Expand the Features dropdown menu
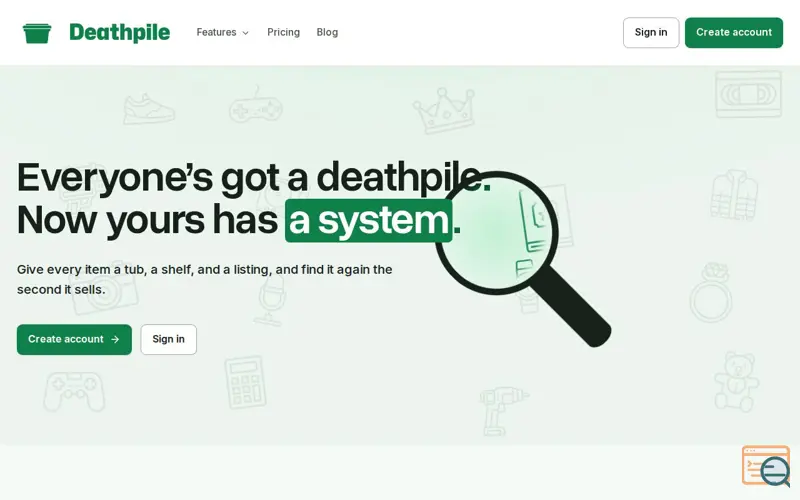 [x=222, y=32]
